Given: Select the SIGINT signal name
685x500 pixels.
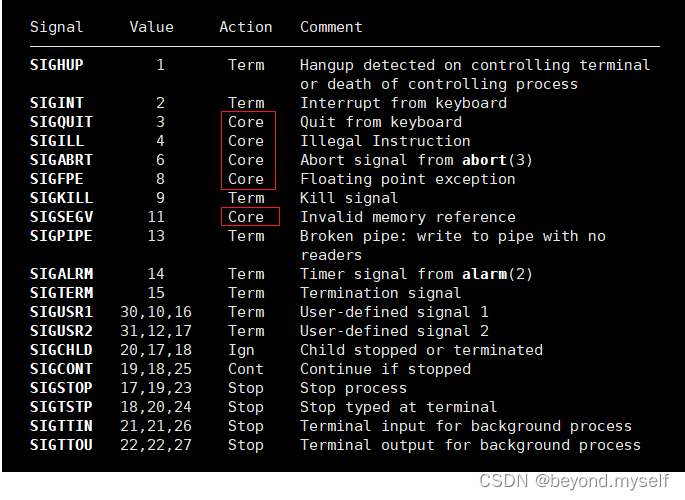Looking at the screenshot, I should pos(56,103).
